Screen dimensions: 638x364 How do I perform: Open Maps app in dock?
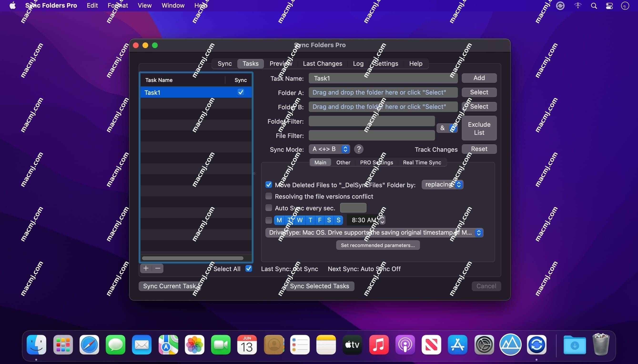pyautogui.click(x=168, y=345)
